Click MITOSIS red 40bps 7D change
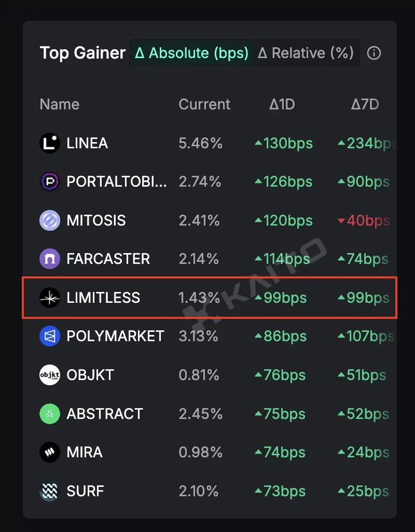 point(364,220)
